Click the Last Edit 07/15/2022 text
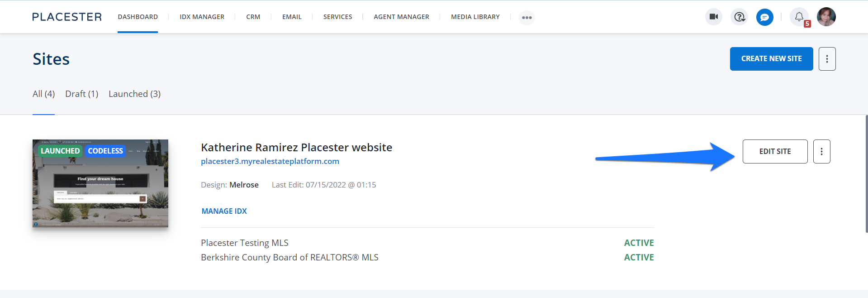This screenshot has height=298, width=868. click(324, 185)
